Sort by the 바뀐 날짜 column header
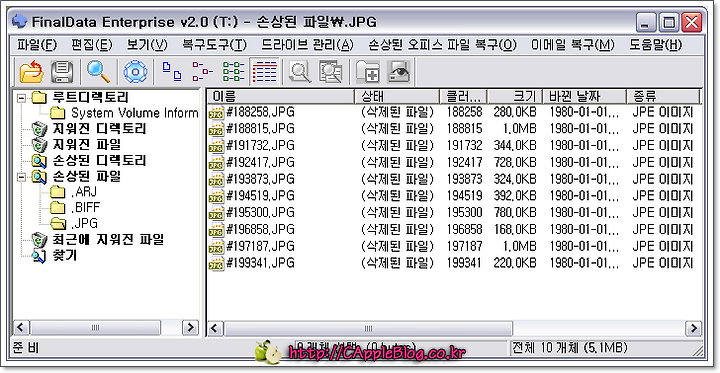 click(x=584, y=96)
